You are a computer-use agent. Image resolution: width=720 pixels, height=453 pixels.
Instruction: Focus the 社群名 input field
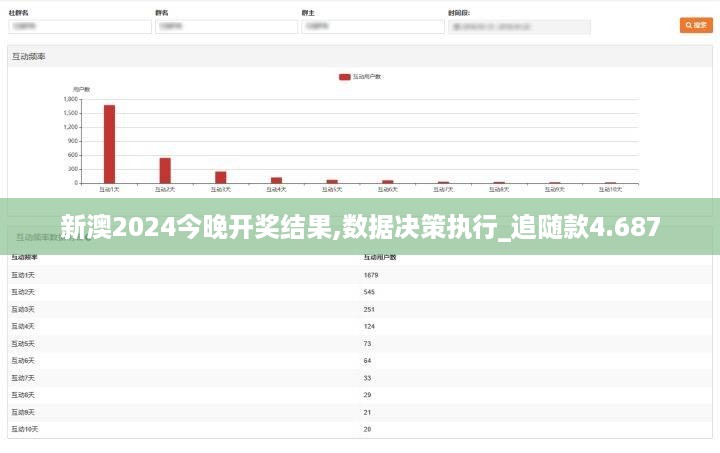pos(79,27)
